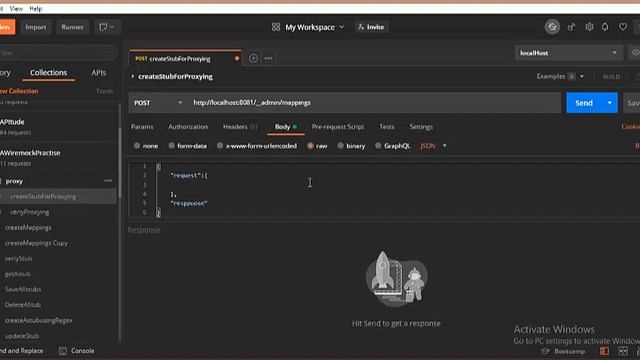Click the Import button
The image size is (640, 360).
pyautogui.click(x=36, y=27)
